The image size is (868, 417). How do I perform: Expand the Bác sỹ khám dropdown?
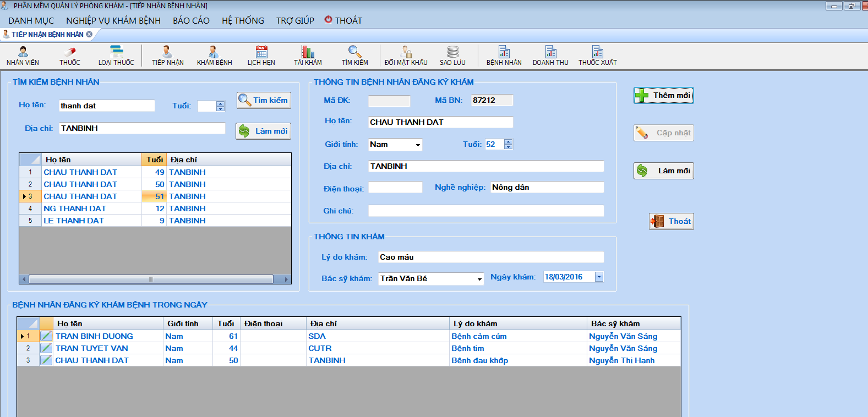(x=479, y=279)
